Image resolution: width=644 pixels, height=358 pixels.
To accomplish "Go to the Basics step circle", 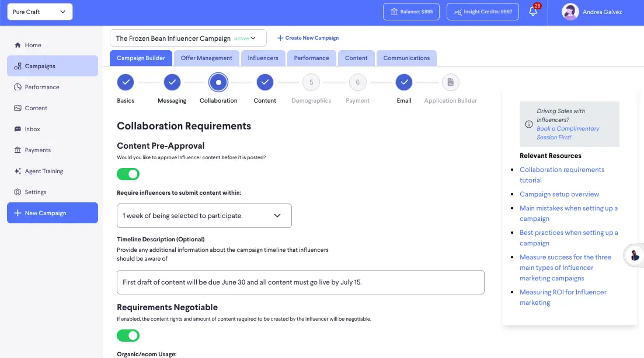I will [x=126, y=82].
